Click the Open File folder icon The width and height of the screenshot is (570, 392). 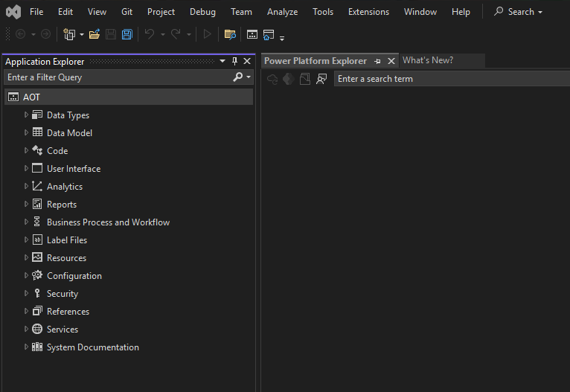[x=95, y=34]
